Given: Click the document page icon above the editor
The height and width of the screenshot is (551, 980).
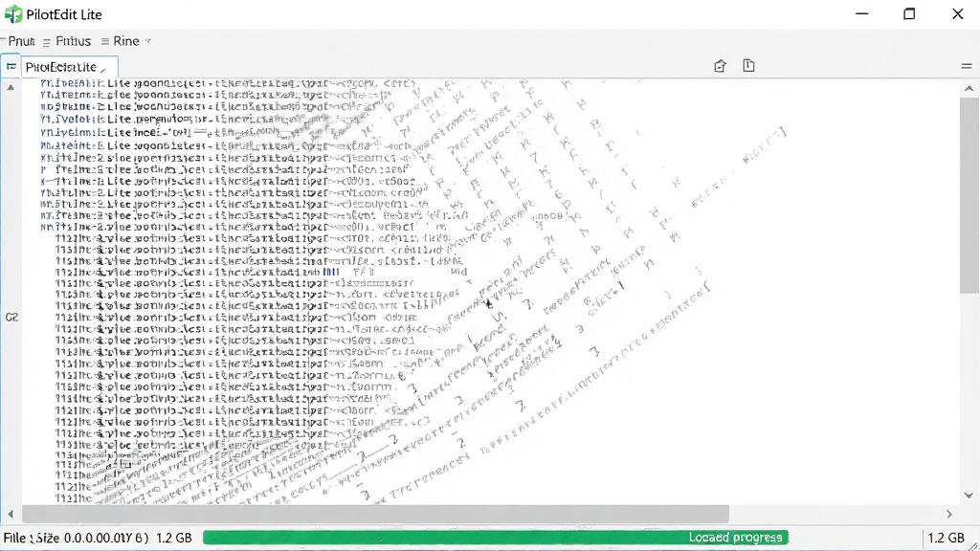Looking at the screenshot, I should click(748, 66).
